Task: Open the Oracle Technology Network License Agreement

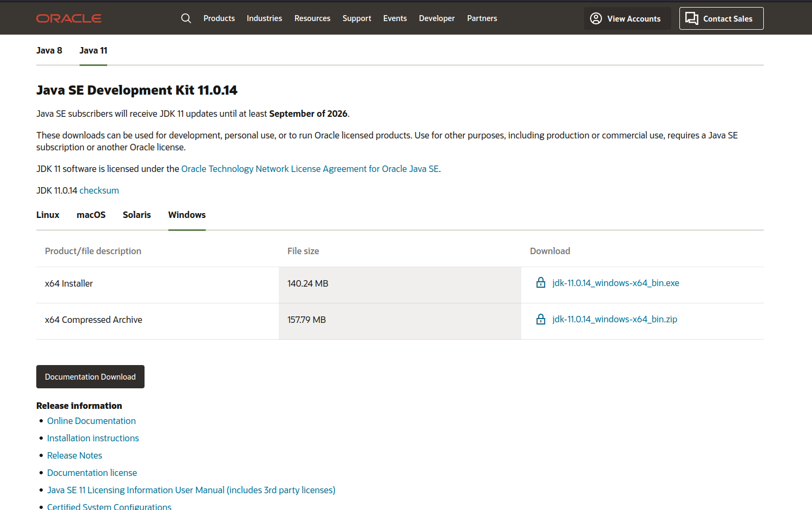Action: point(310,169)
